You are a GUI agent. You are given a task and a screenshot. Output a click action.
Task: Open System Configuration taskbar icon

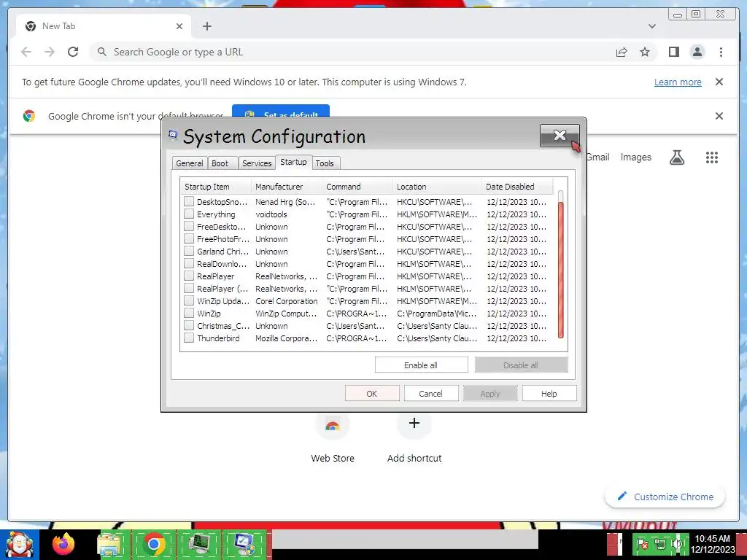(244, 544)
